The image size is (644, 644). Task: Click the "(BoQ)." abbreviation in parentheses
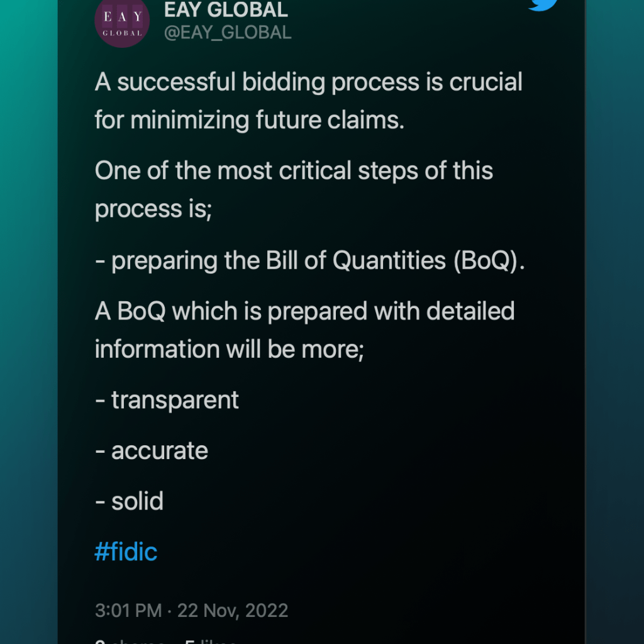489,260
